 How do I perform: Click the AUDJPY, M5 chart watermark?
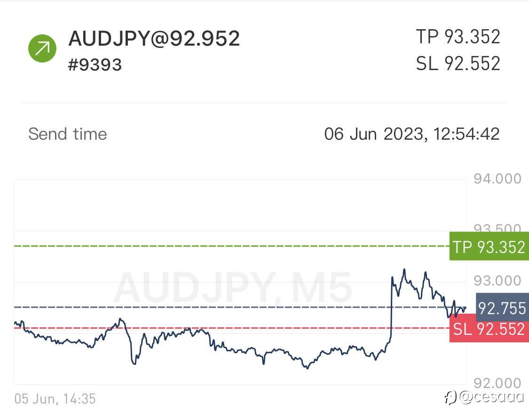tap(233, 286)
